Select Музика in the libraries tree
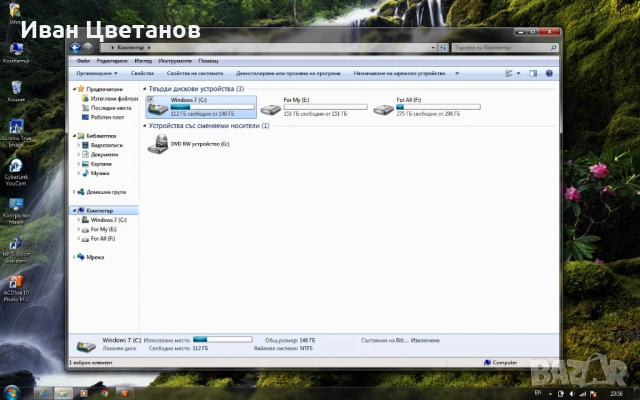 point(96,173)
